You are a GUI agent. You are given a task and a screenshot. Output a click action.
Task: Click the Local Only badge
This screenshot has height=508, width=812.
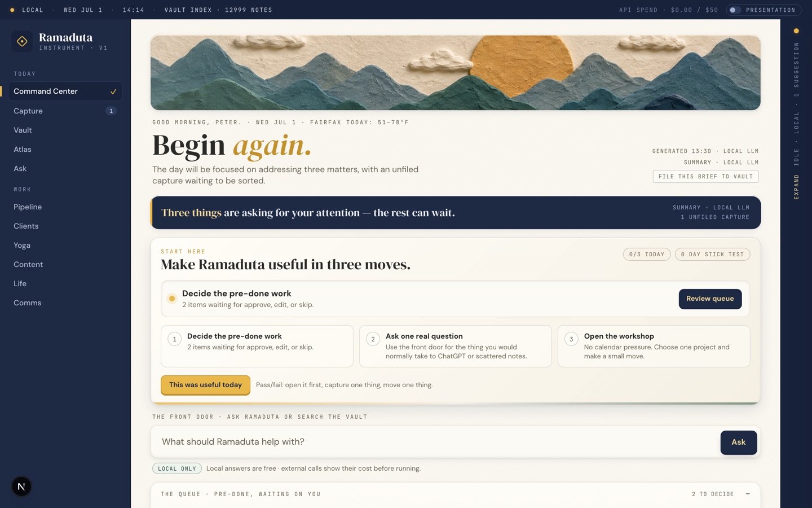[x=177, y=468]
